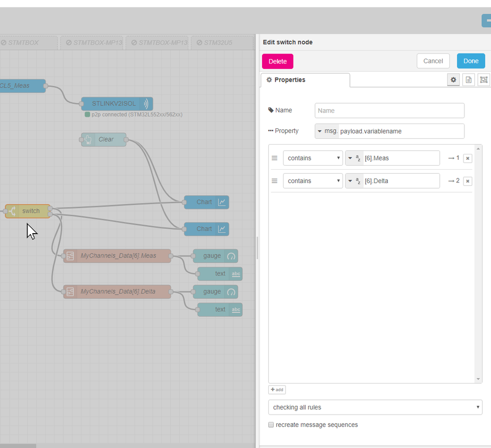
Task: Click the + add rule button
Action: 277,390
